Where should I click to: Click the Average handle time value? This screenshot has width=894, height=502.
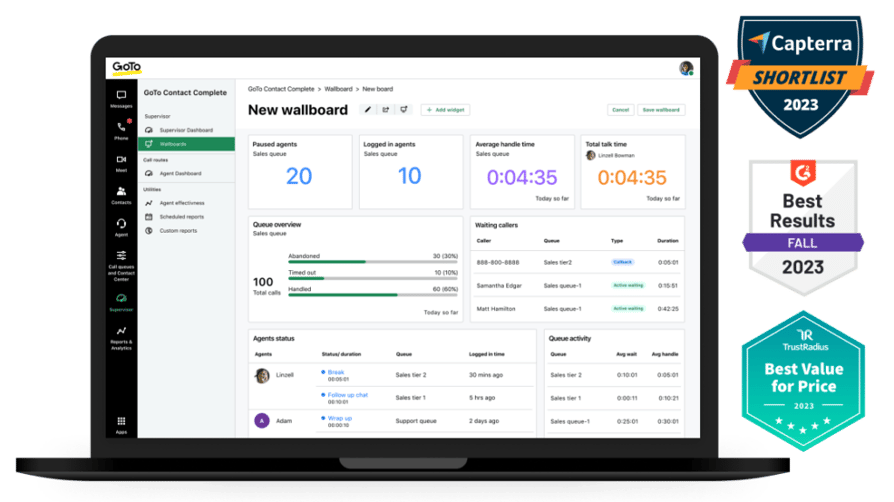point(522,178)
